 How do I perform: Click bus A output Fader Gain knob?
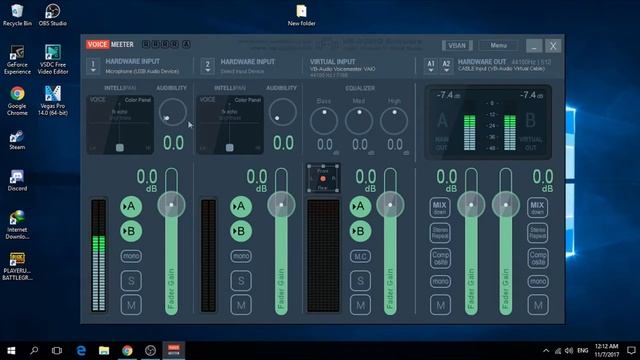click(x=471, y=204)
